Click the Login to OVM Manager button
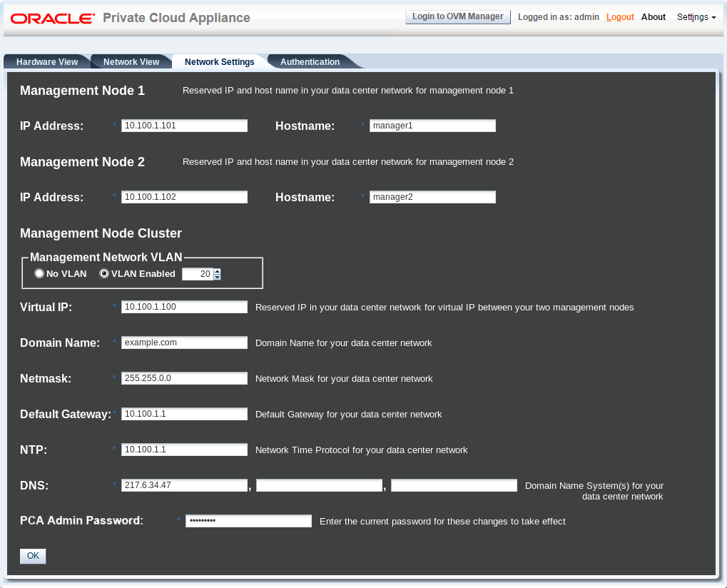Screen dimensions: 727x588 457,16
